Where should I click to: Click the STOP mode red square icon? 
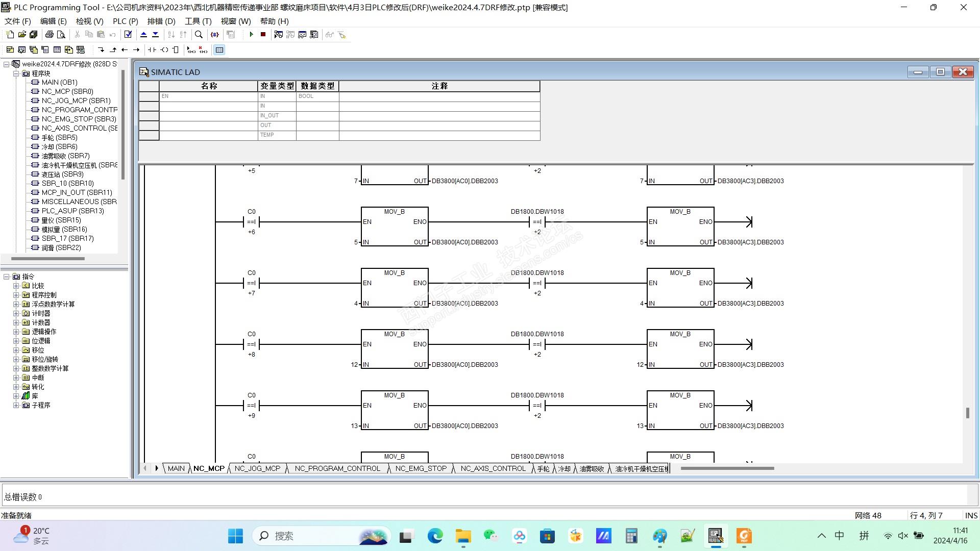263,35
